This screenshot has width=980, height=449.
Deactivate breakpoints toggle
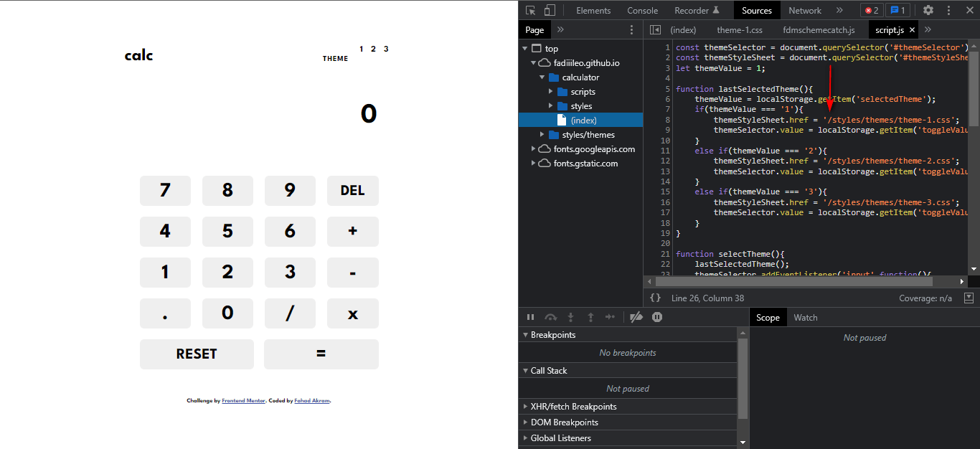[x=636, y=317]
